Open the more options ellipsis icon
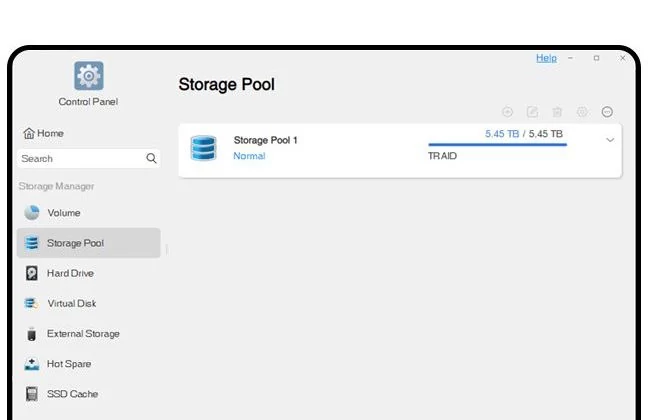Viewport: 648px width, 420px height. coord(607,112)
